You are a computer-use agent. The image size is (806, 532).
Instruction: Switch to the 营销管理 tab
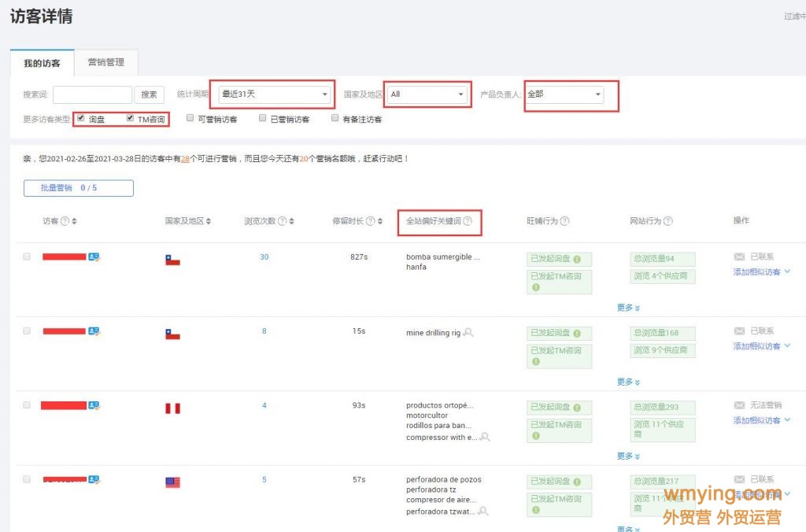(105, 63)
